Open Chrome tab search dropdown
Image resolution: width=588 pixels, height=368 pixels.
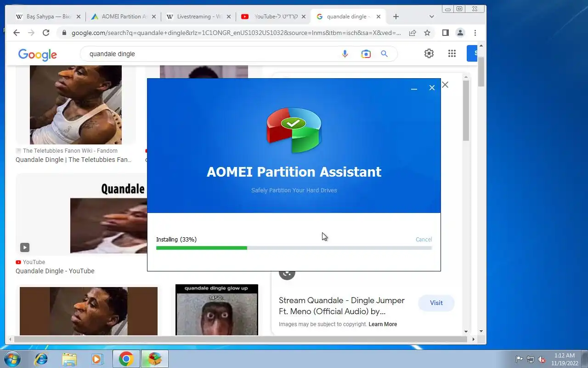click(431, 17)
